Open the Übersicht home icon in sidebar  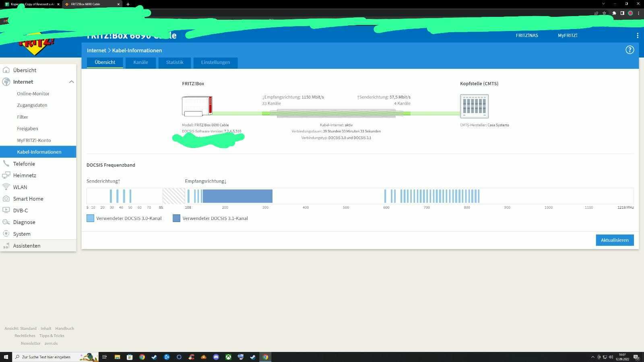(x=6, y=70)
